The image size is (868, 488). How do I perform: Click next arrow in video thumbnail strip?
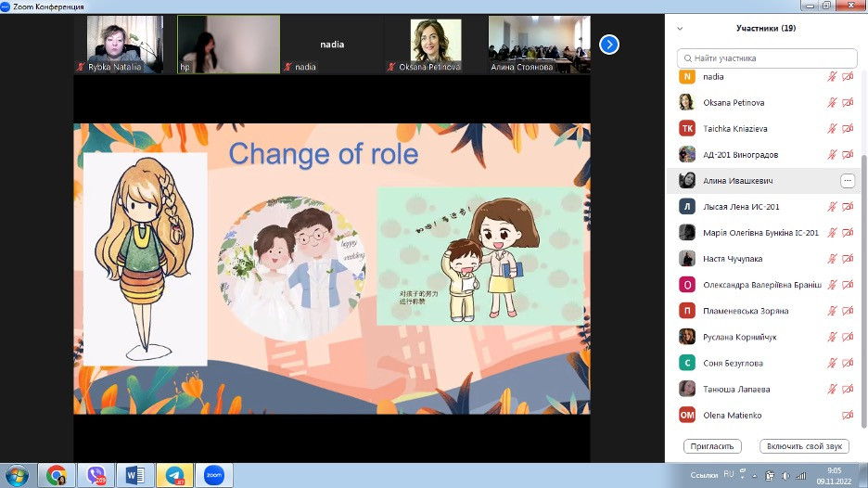pos(608,44)
